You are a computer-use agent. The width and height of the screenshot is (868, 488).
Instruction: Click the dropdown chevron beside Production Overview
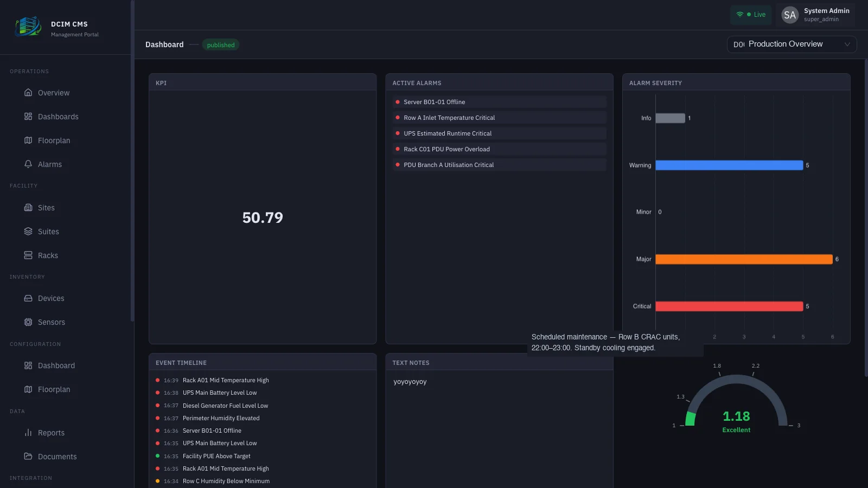(x=847, y=44)
